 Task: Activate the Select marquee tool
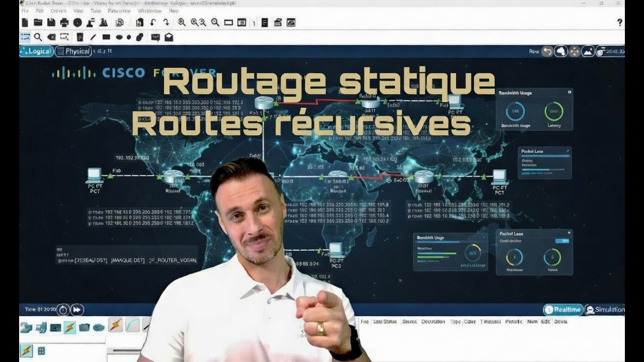(25, 37)
